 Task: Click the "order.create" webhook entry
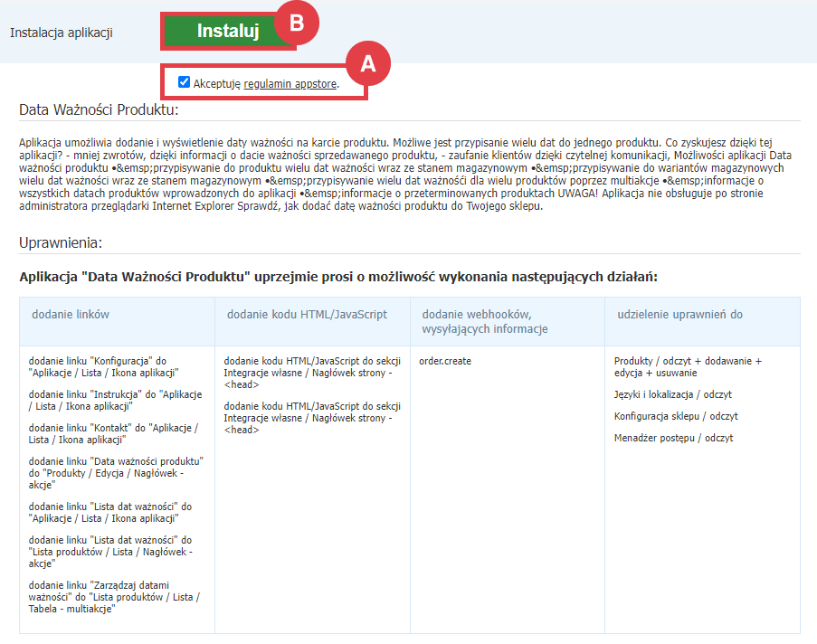[x=447, y=362]
